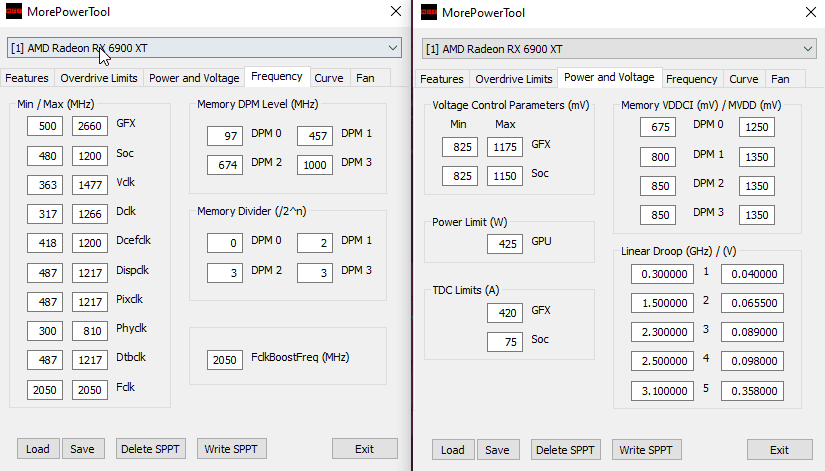Click Write SPPT in left window
The image size is (825, 471).
tap(231, 449)
